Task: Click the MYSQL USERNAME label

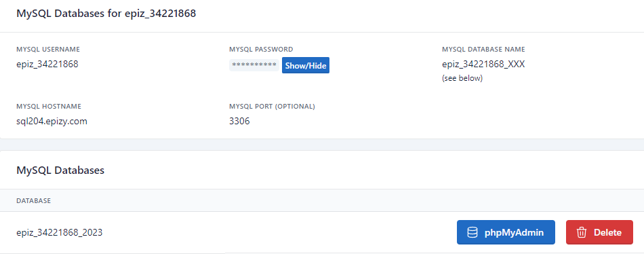Action: [48, 50]
